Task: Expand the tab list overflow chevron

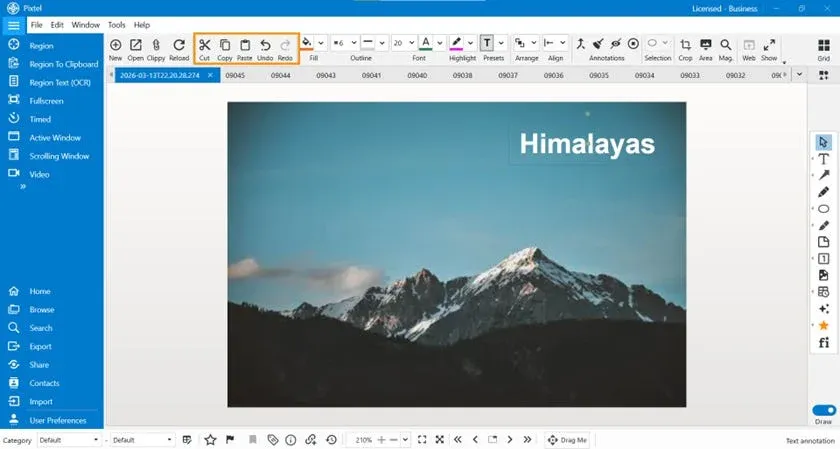Action: coord(799,75)
